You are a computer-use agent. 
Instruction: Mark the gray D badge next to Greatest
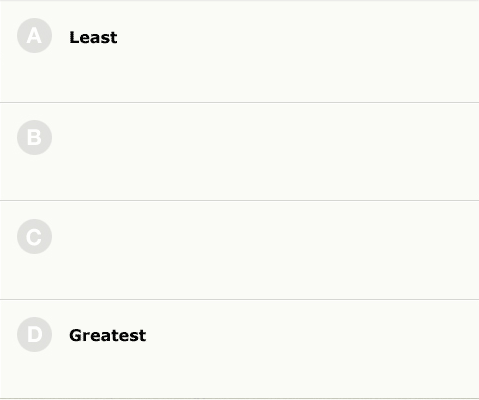(x=34, y=334)
